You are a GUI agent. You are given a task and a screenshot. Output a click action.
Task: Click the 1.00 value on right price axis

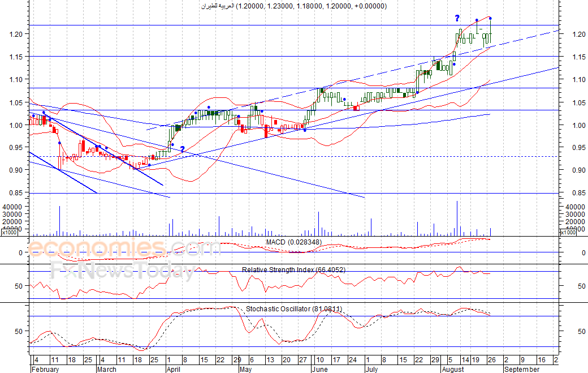[x=579, y=125]
